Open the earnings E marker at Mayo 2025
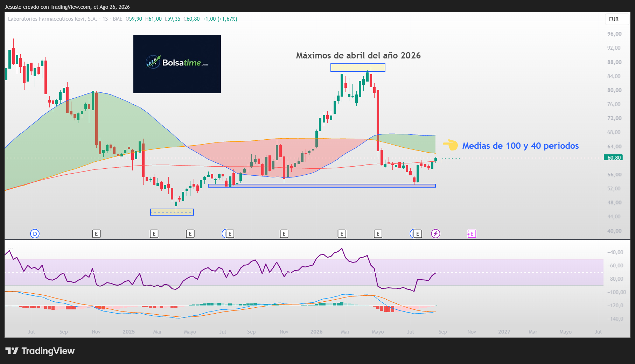Image resolution: width=635 pixels, height=364 pixels. click(190, 234)
